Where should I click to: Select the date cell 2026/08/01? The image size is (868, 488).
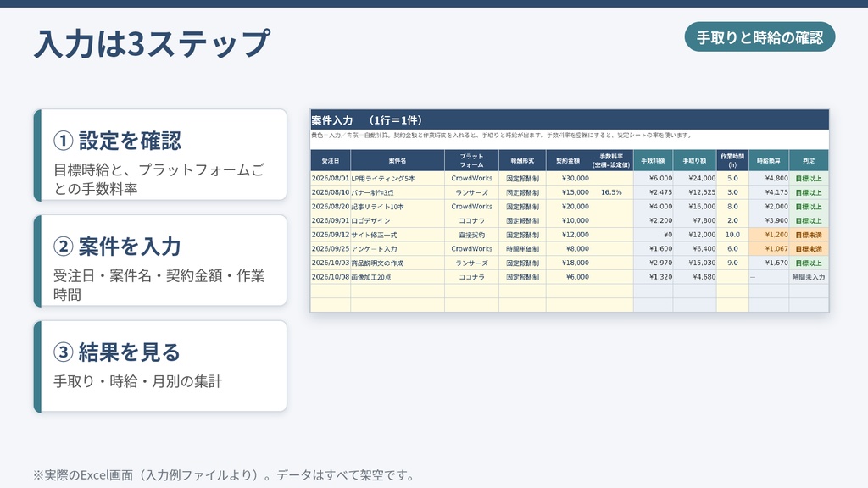click(331, 178)
